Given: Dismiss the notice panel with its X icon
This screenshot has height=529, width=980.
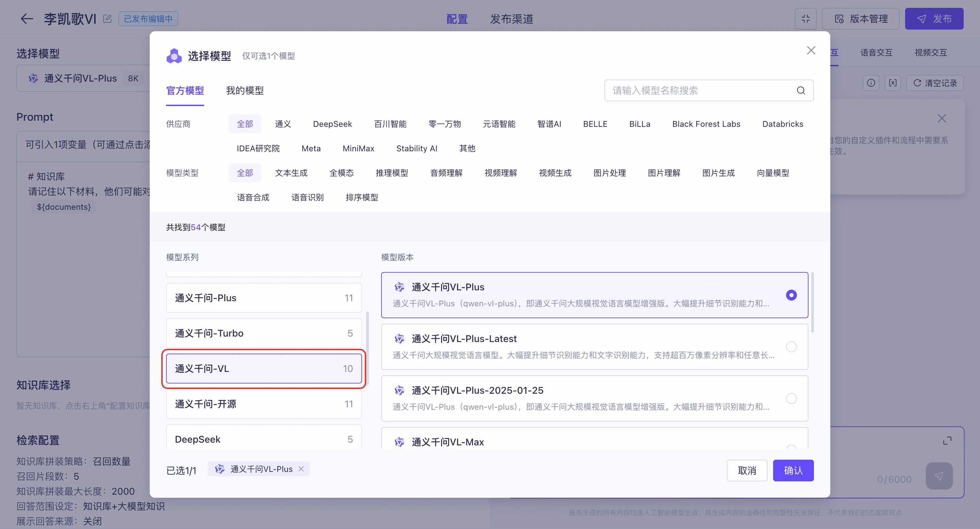Looking at the screenshot, I should tap(942, 119).
